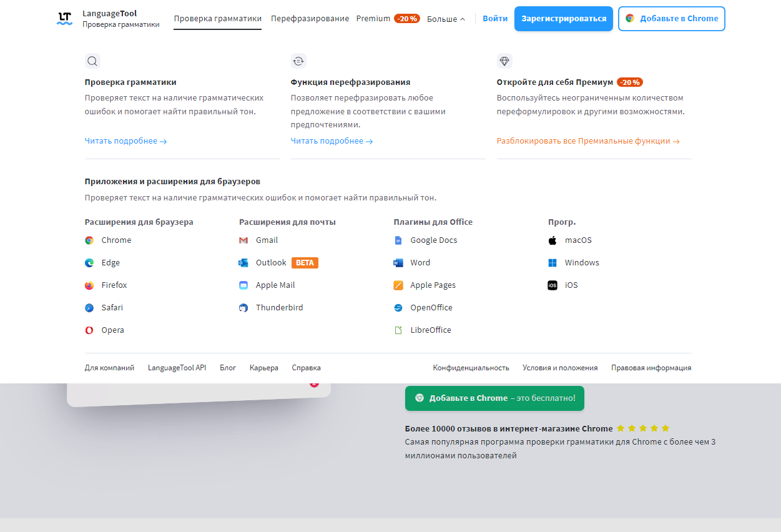Click Правовая информация footer link
Viewport: 781px width, 532px height.
point(651,368)
